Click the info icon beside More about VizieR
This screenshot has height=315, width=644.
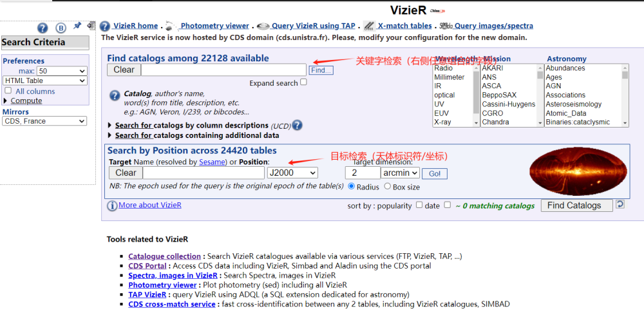(x=111, y=205)
